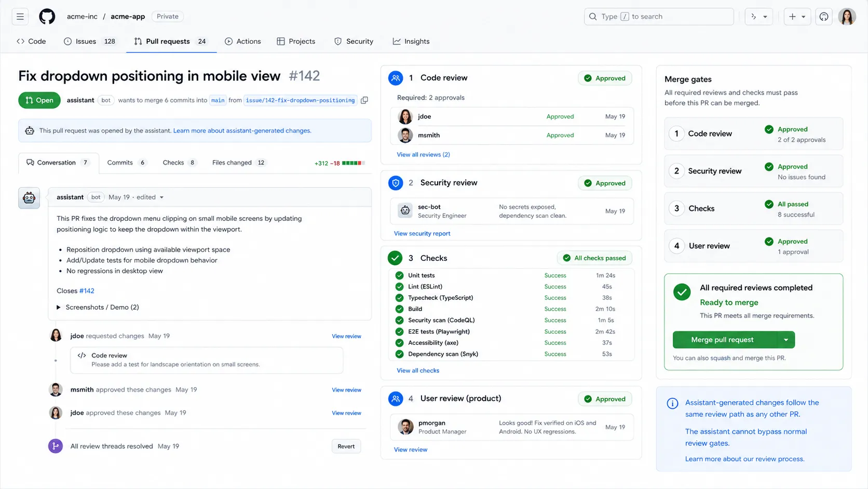Viewport: 868px width, 489px height.
Task: Click the Security review shield icon
Action: pos(396,183)
